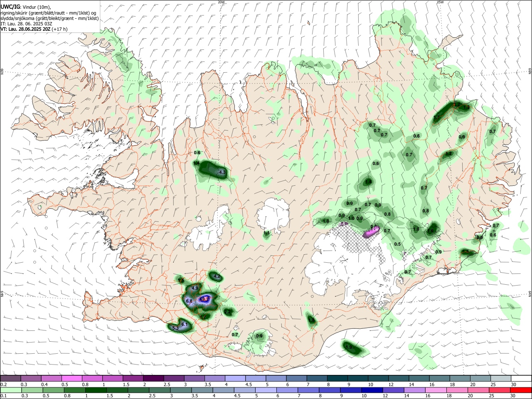Click the 1.6 rainfall value

pos(431,231)
